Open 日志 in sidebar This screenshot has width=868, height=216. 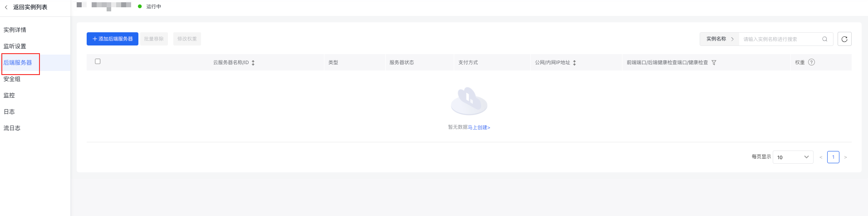pos(10,112)
